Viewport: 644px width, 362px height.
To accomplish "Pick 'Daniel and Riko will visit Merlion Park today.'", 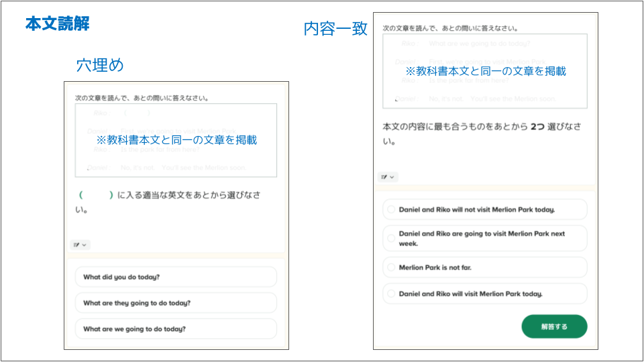I will (x=484, y=294).
